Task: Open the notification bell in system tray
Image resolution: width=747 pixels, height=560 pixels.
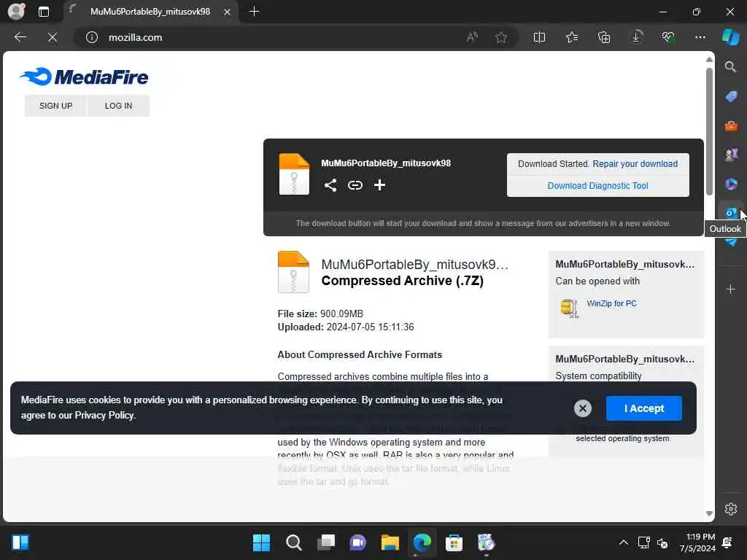Action: (x=727, y=542)
